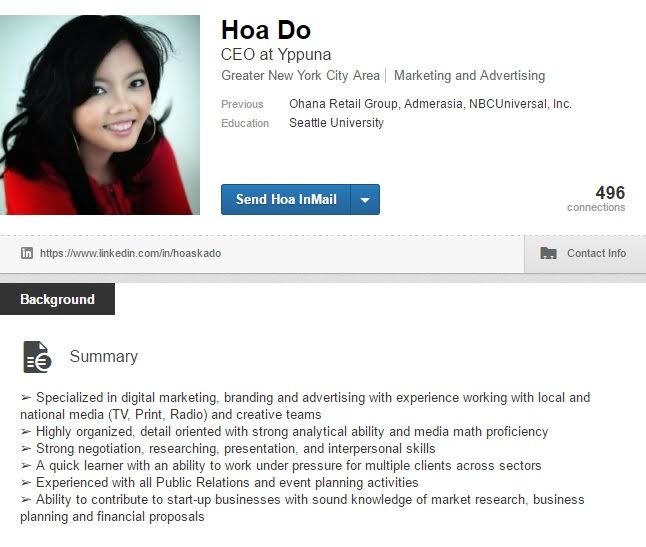Click the CEO at Yppuna headline

point(276,54)
